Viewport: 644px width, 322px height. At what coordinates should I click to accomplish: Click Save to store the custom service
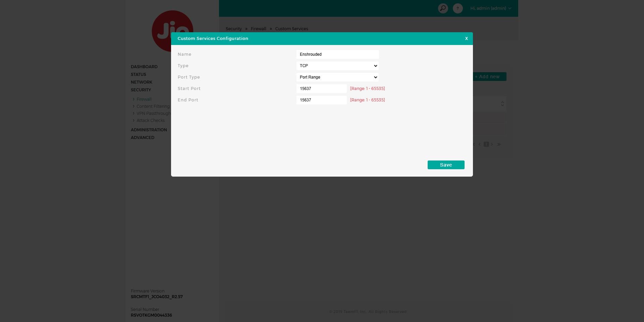click(x=446, y=165)
